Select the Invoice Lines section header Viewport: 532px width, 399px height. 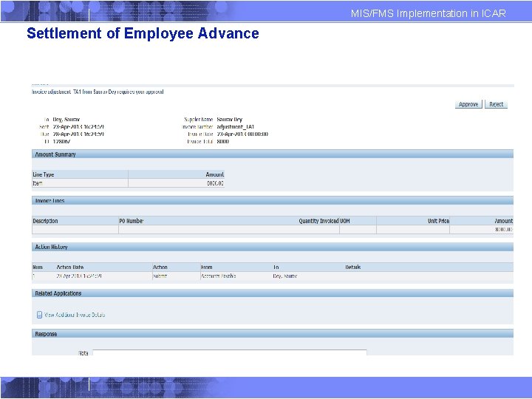pos(273,200)
